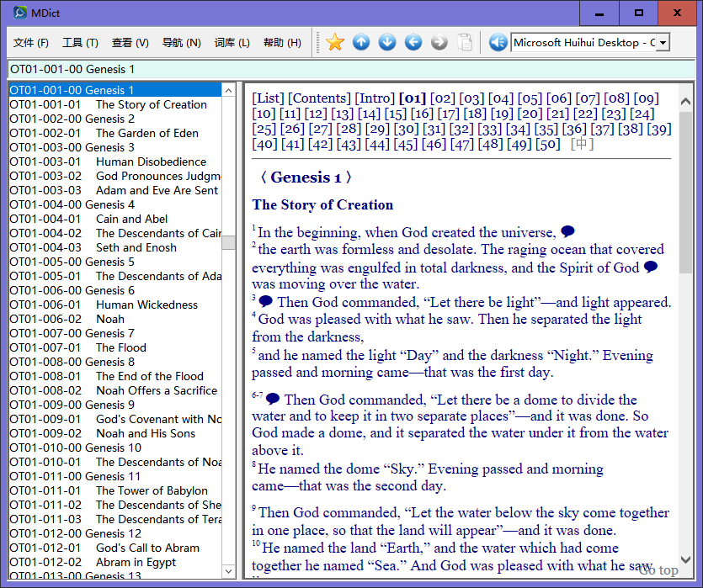Click the search box containing OT01-001-00 Genesis 1
The width and height of the screenshot is (703, 588).
(x=352, y=70)
